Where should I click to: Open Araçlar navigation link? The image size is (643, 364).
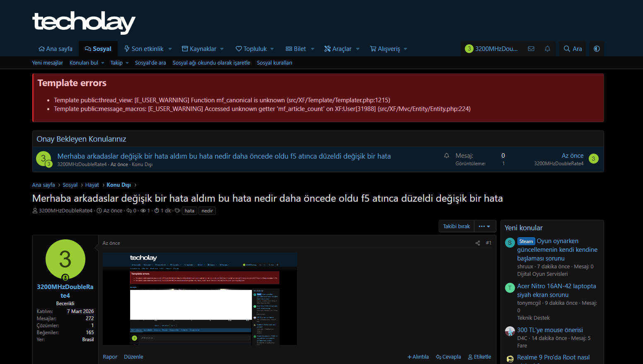pos(338,48)
